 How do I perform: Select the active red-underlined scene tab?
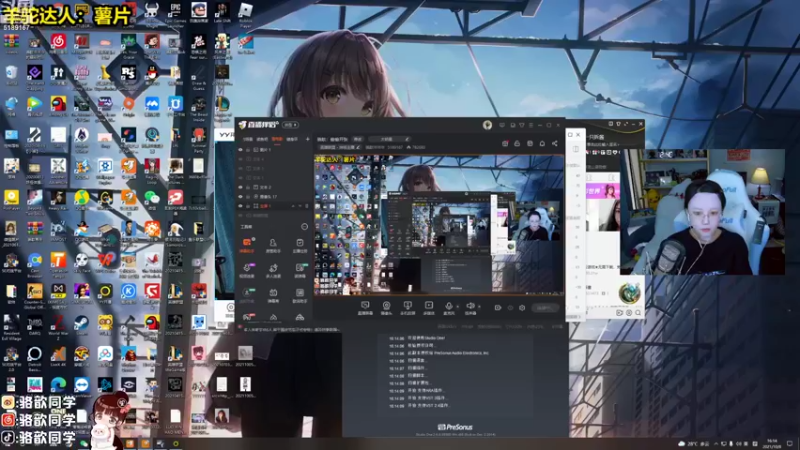point(277,139)
